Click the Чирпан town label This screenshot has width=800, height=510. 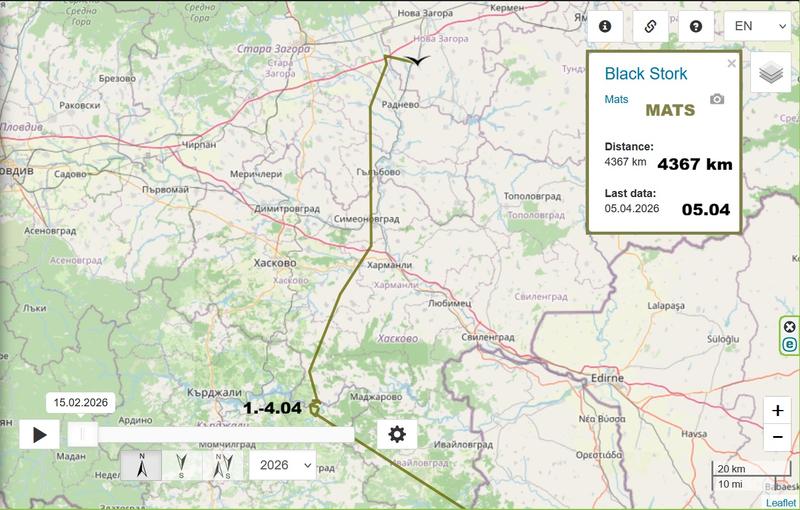199,145
